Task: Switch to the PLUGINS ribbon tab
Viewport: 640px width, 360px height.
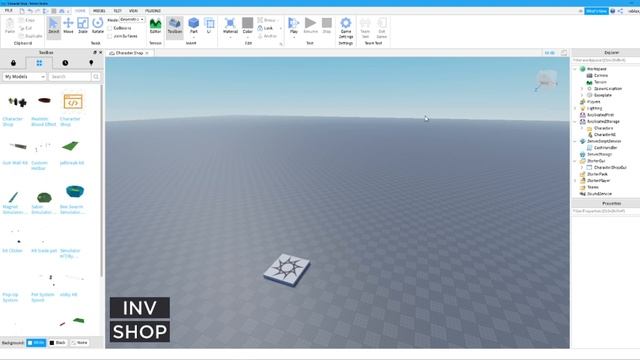Action: pos(153,11)
